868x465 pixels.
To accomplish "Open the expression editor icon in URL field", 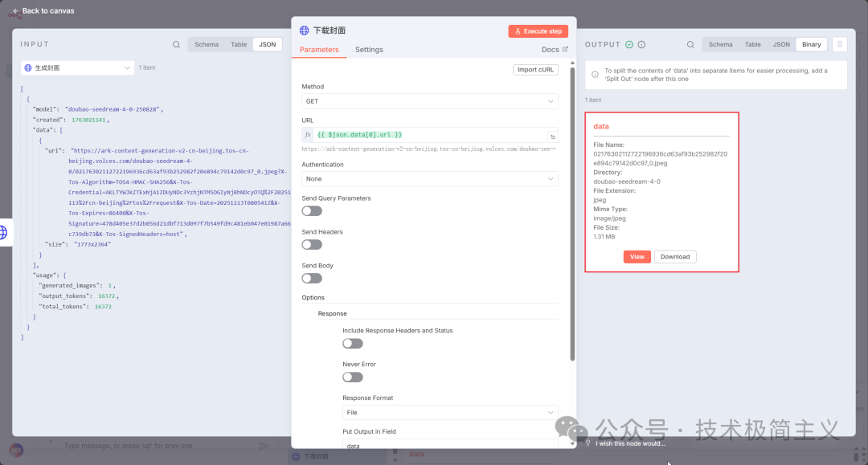I will coord(552,137).
